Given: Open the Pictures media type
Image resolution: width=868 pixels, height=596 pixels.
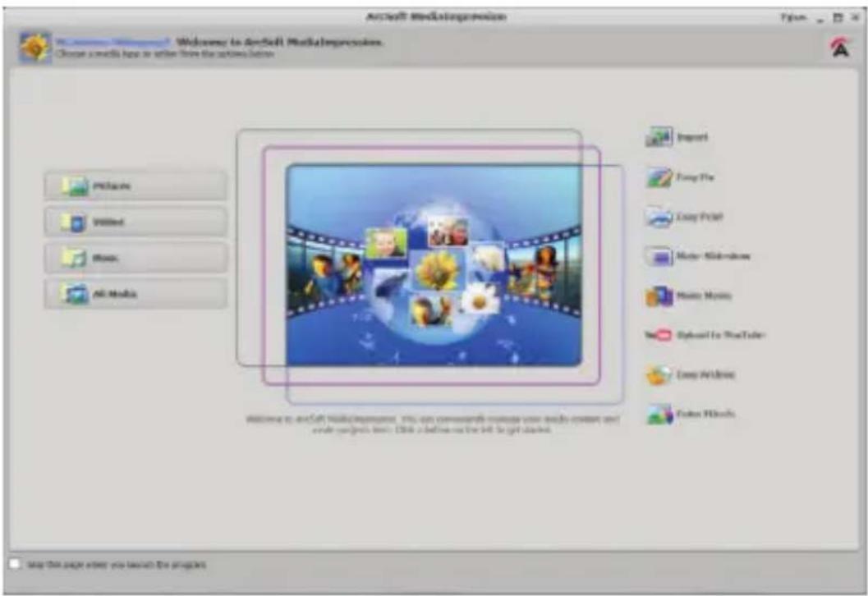Looking at the screenshot, I should (x=135, y=186).
